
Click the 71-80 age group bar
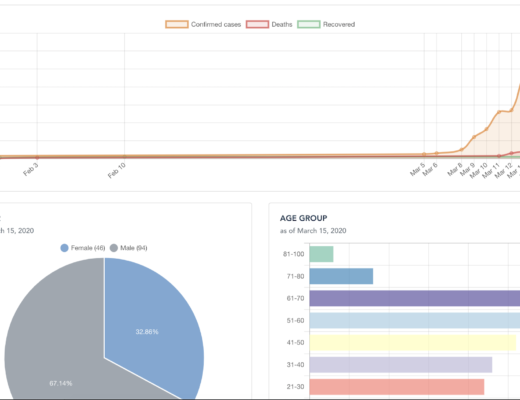click(x=341, y=276)
